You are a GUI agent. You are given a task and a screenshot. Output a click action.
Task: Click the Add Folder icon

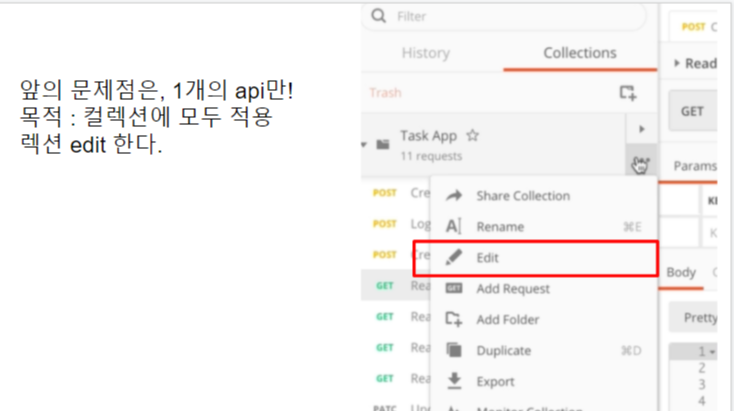454,319
